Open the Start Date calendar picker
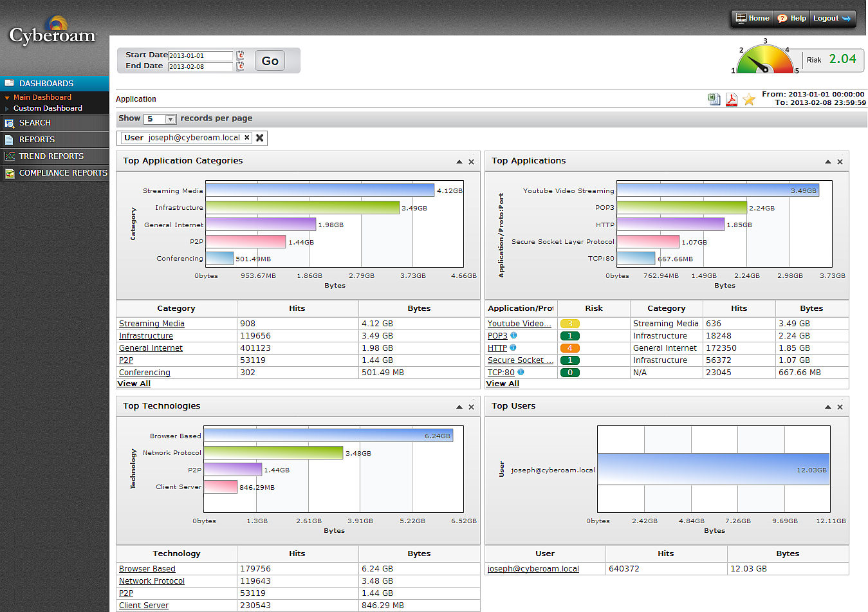Viewport: 868px width, 612px height. (x=240, y=55)
